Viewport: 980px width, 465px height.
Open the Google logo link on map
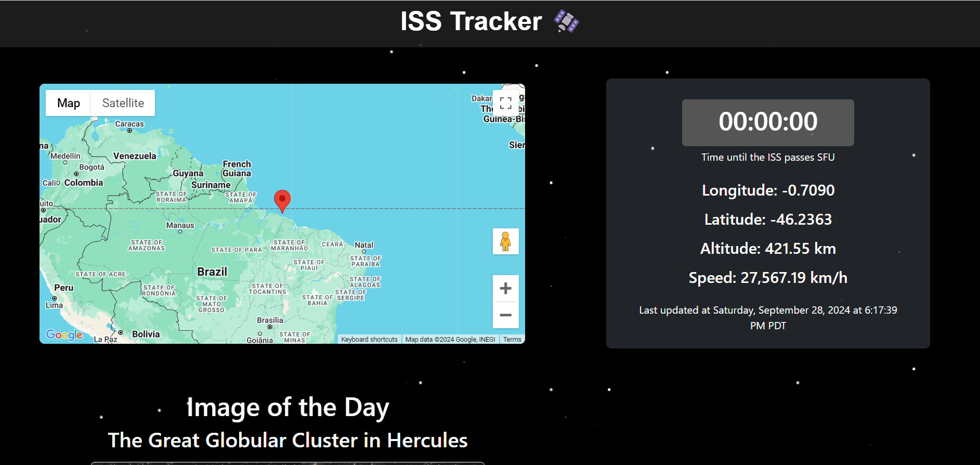tap(64, 334)
